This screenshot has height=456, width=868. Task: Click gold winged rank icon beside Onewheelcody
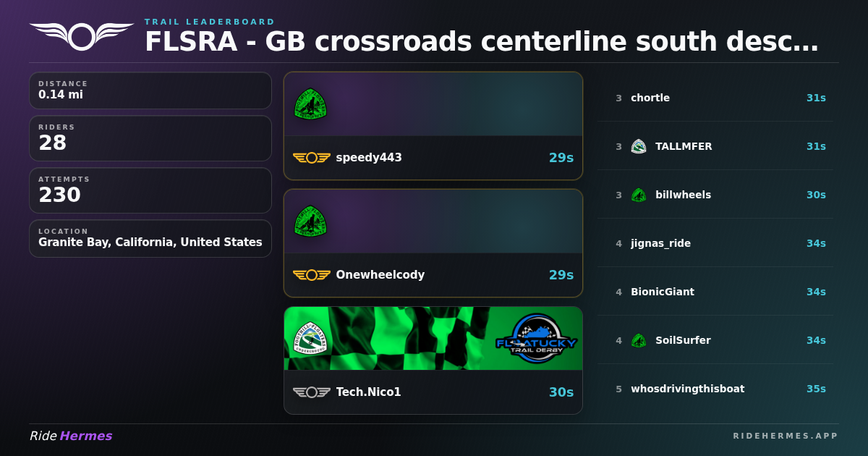pos(312,275)
